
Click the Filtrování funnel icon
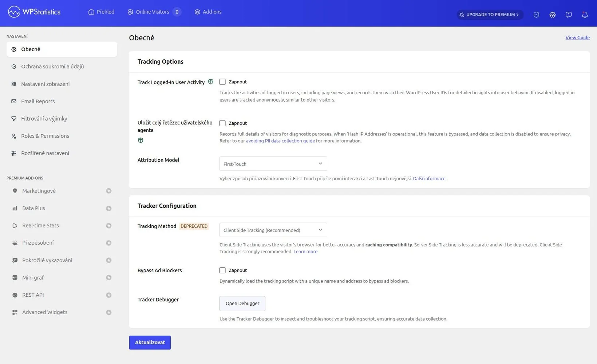14,119
